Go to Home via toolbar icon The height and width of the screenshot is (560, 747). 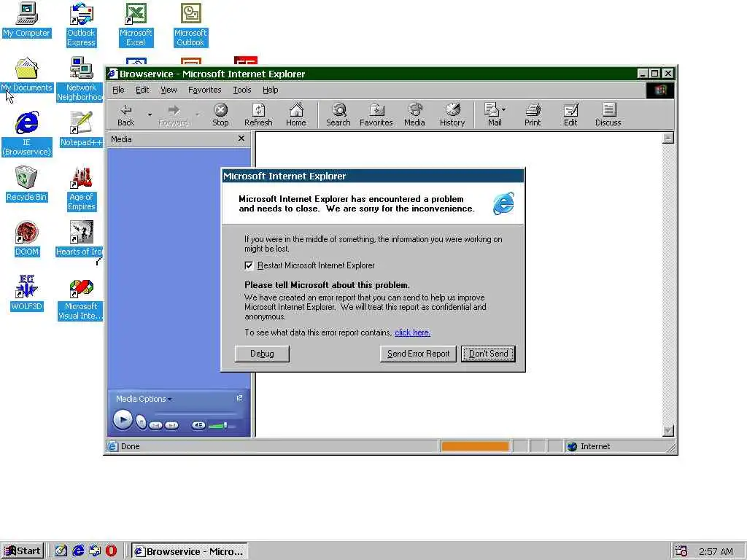pos(296,114)
